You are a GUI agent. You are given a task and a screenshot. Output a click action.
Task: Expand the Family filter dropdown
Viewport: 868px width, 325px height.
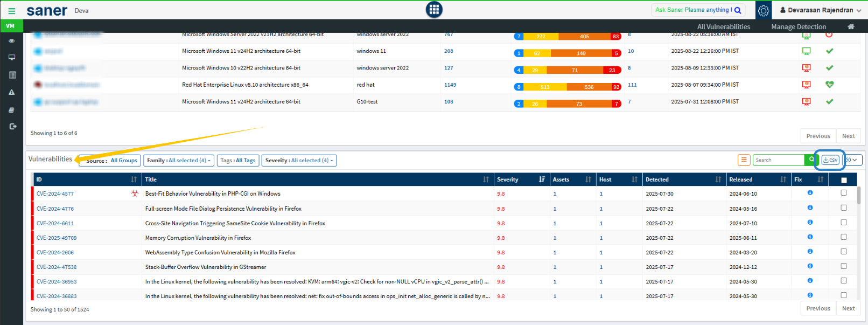tap(179, 161)
